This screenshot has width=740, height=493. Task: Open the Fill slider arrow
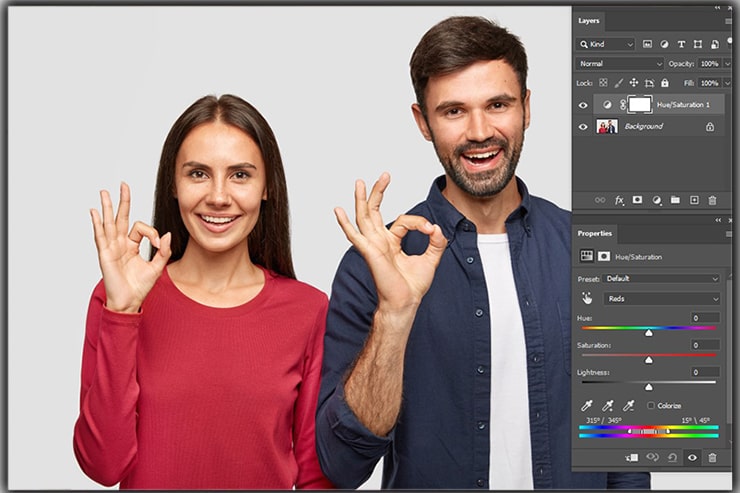[x=727, y=83]
